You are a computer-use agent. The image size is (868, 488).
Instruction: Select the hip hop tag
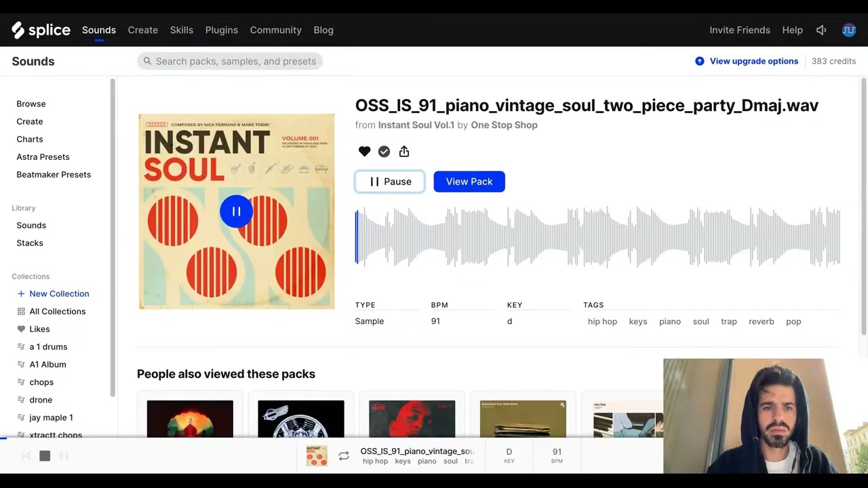click(x=602, y=321)
